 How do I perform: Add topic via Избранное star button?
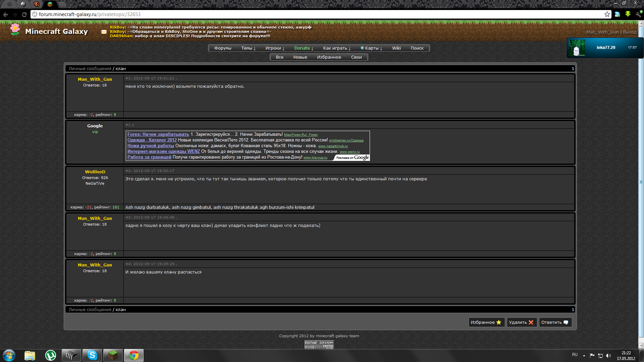[486, 322]
